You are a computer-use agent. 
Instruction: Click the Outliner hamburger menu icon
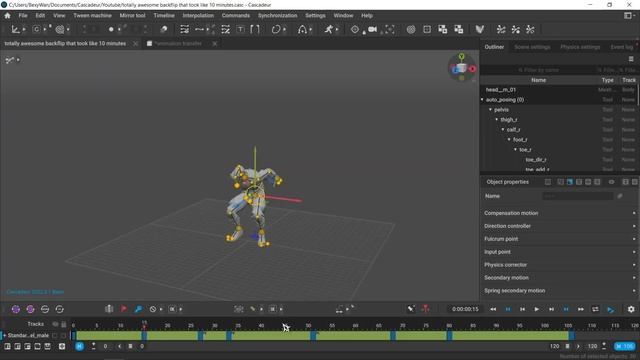(x=631, y=59)
